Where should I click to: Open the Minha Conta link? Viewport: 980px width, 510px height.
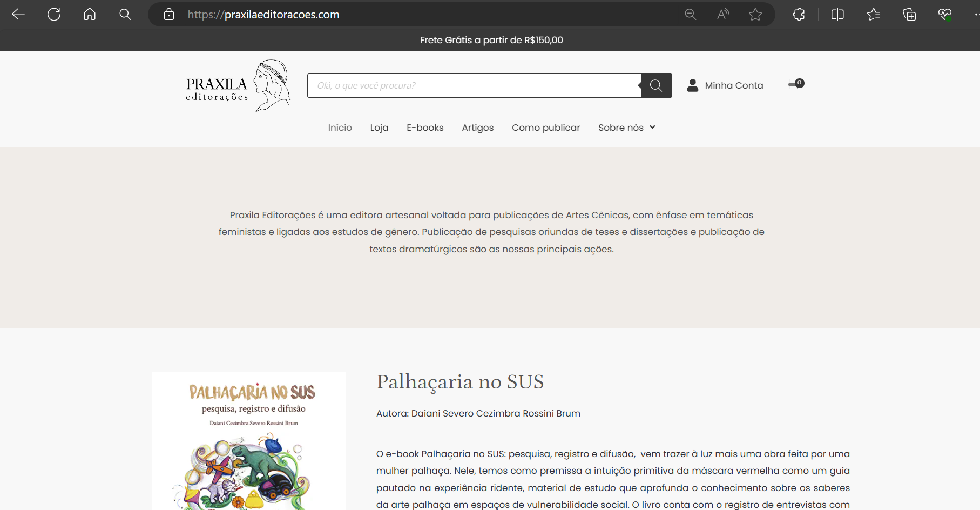click(734, 85)
